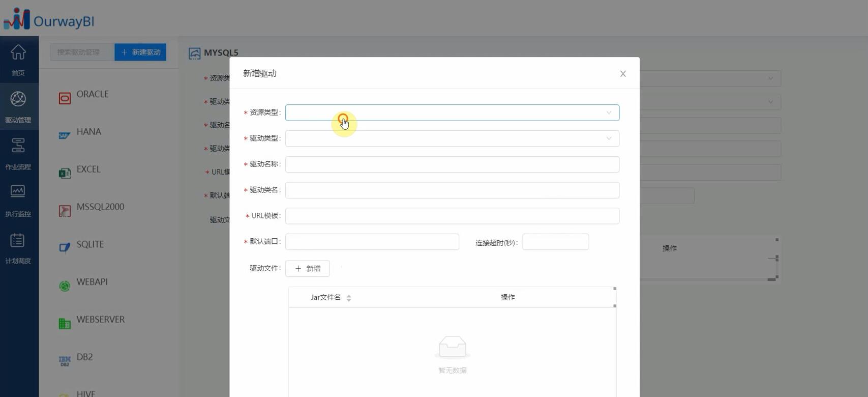Open the 执行监控 monitoring icon
This screenshot has width=868, height=397.
(18, 192)
